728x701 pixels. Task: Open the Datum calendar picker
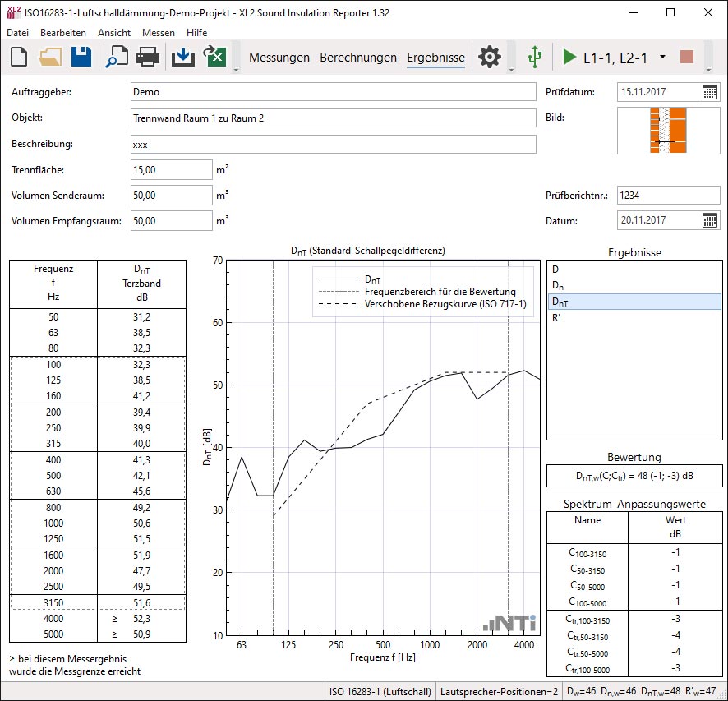pyautogui.click(x=710, y=220)
